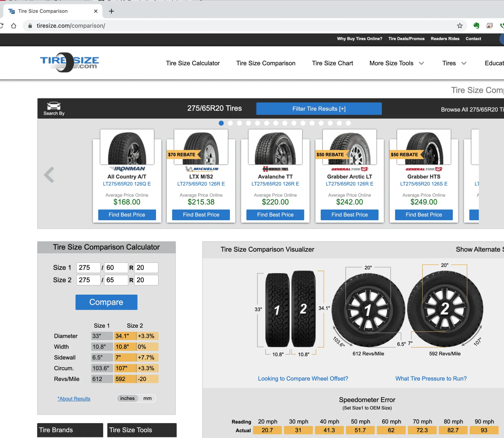Open Browse All 275/65R20 Tires link

pyautogui.click(x=472, y=110)
